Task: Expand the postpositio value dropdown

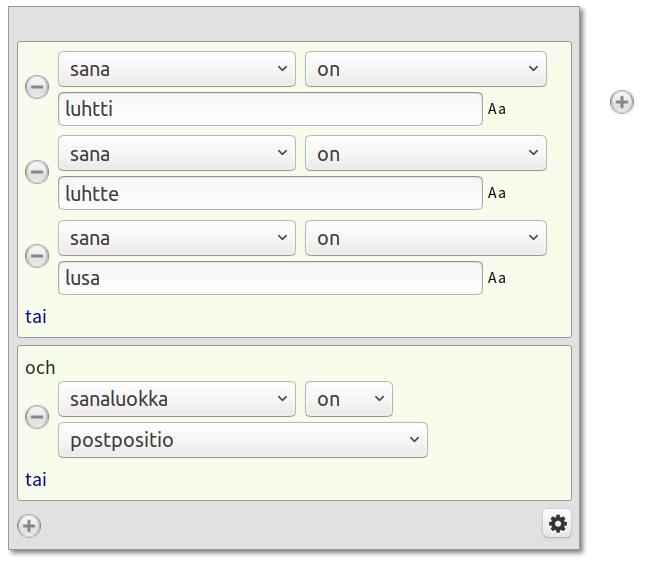Action: click(x=243, y=440)
